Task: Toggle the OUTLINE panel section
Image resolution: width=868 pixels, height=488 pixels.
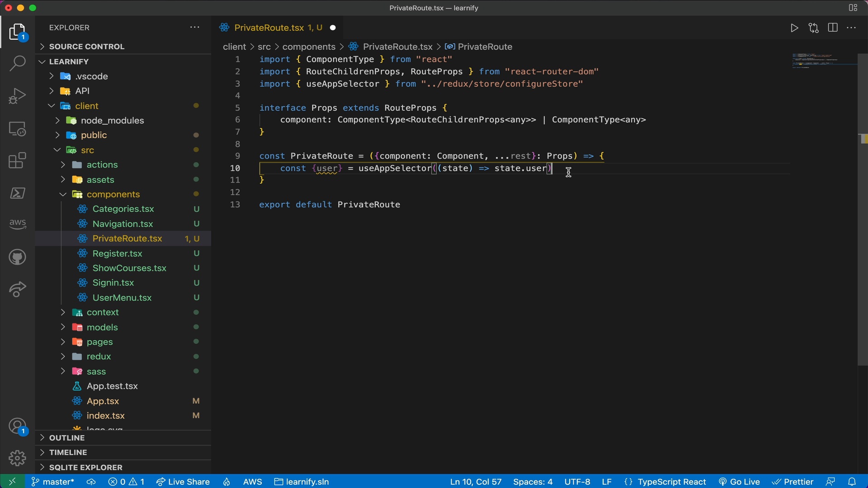Action: (67, 437)
